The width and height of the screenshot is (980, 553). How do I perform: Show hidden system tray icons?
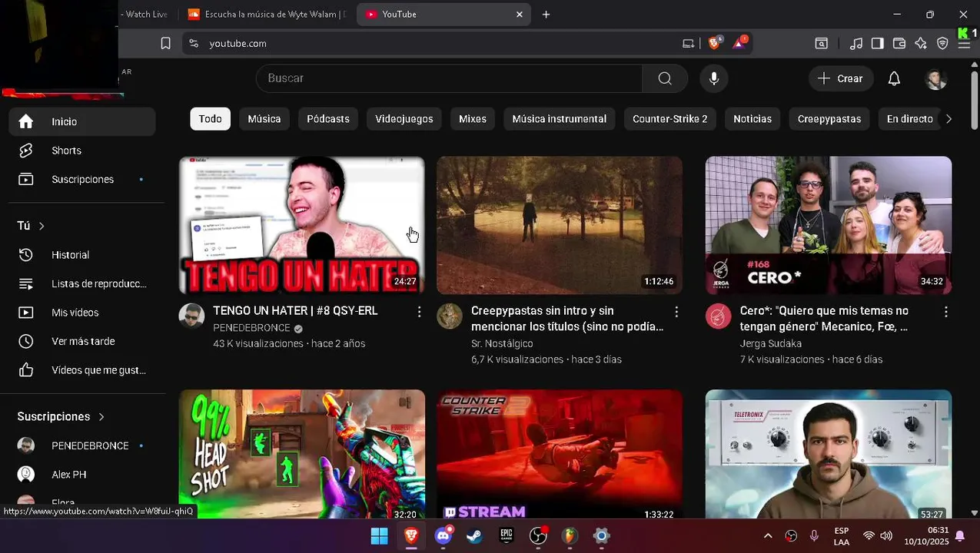(x=767, y=536)
